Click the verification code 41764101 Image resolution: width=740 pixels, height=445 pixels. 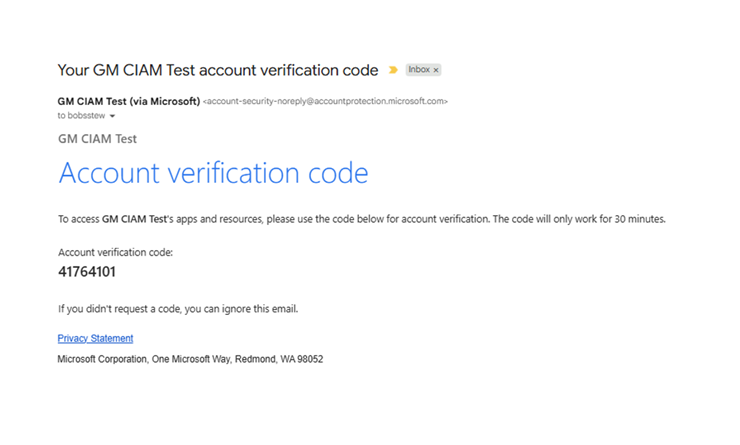pyautogui.click(x=88, y=271)
